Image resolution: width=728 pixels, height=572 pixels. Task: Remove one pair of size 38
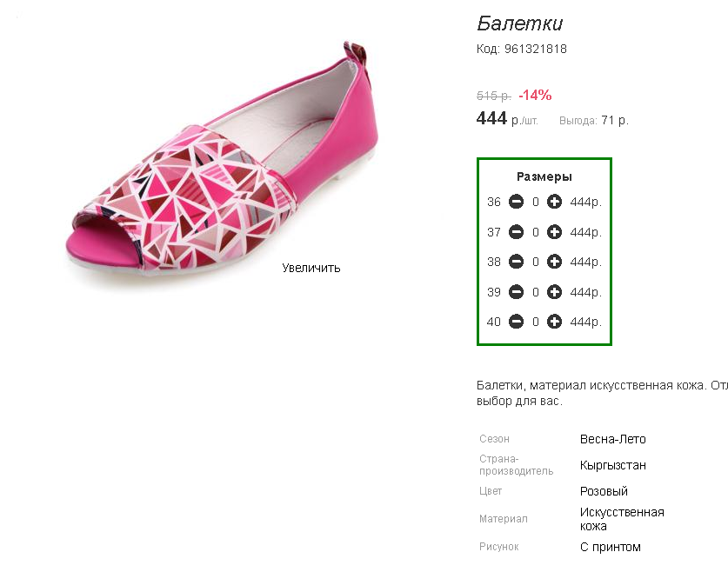(x=516, y=262)
